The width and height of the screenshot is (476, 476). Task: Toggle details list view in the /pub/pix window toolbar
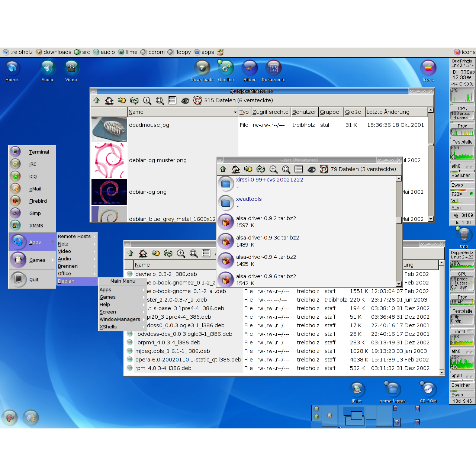172,100
